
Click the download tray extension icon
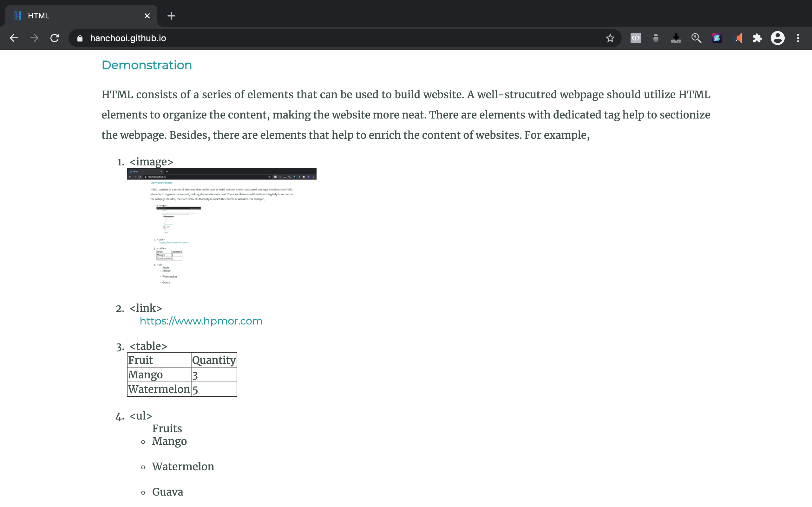click(x=676, y=38)
